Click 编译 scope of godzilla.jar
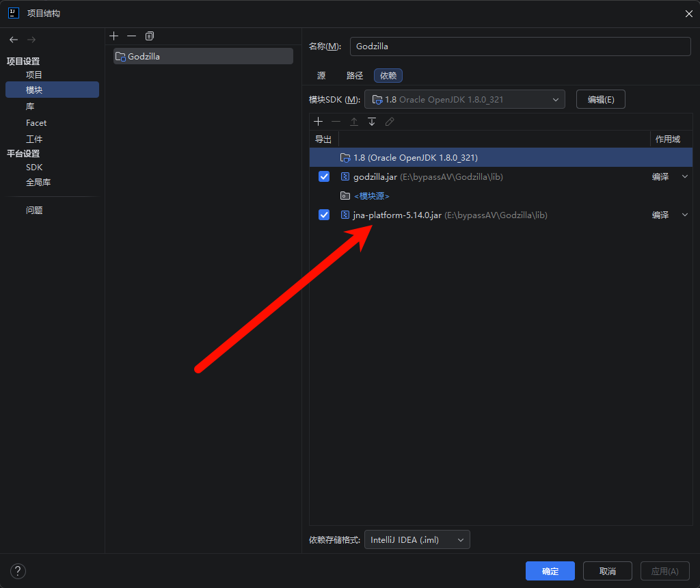 coord(660,177)
